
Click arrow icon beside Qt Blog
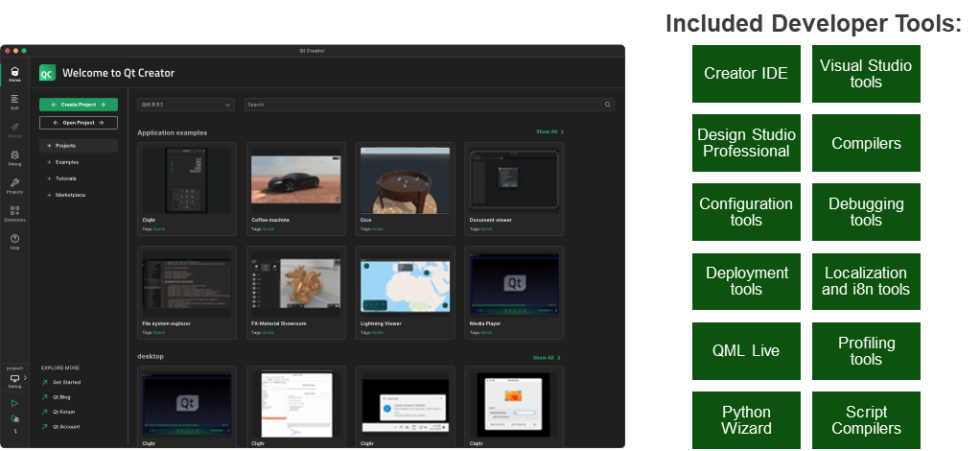point(44,397)
